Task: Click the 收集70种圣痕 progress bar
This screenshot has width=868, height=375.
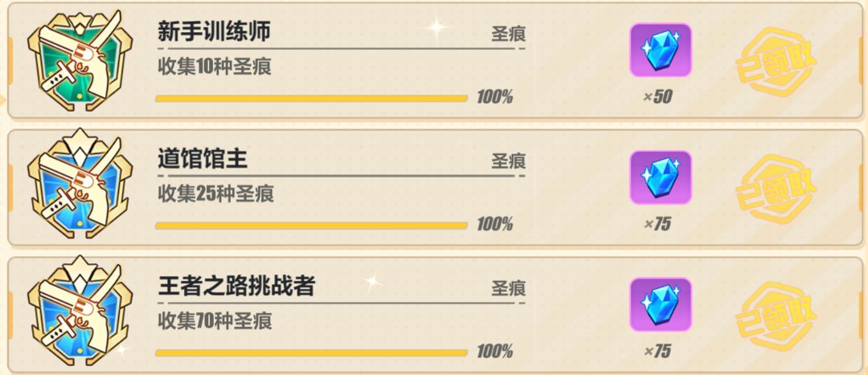Action: pyautogui.click(x=312, y=353)
